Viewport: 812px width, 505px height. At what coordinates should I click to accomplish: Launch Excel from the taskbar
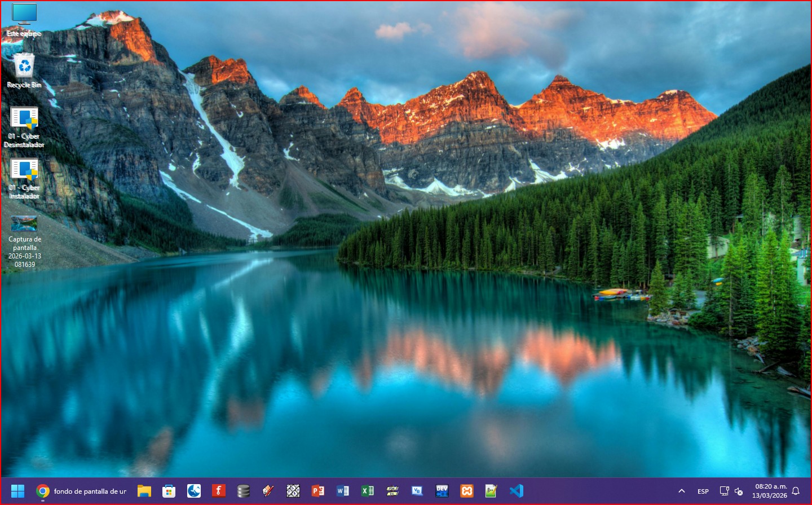367,491
